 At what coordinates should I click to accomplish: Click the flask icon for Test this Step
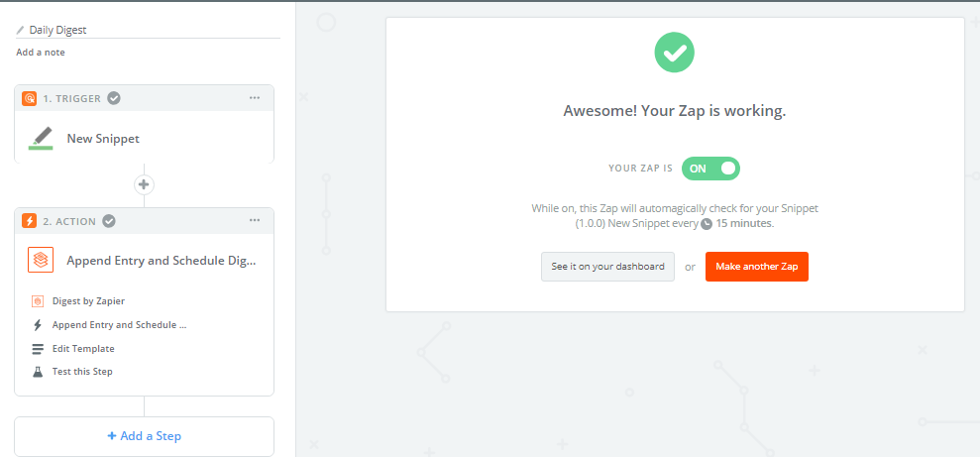pyautogui.click(x=38, y=372)
